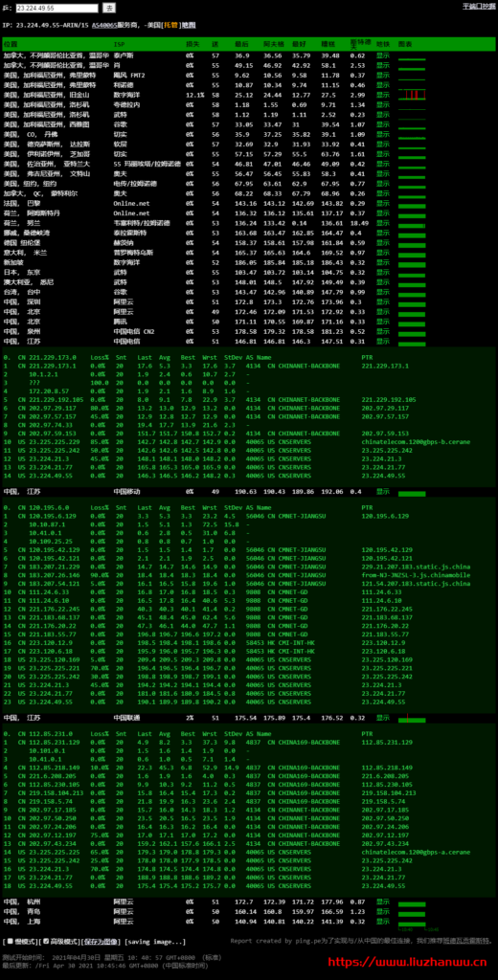Open the AS40065 link
498x980 pixels.
click(x=102, y=26)
